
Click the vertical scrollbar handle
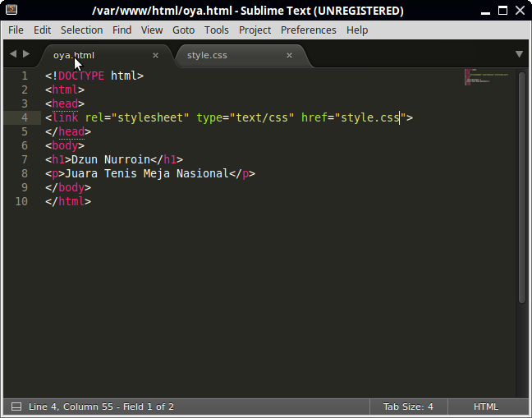(x=522, y=186)
